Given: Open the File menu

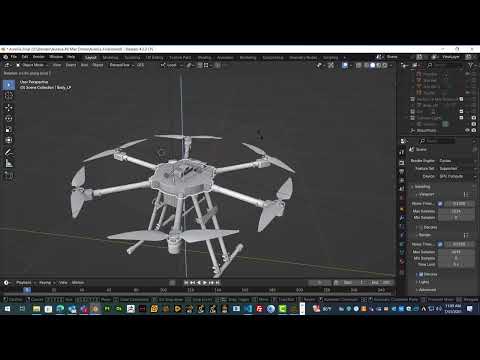Looking at the screenshot, I should 14,57.
